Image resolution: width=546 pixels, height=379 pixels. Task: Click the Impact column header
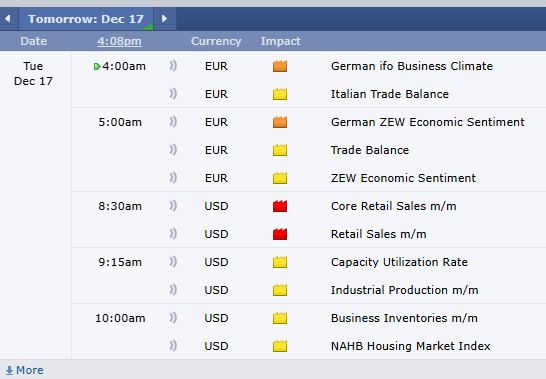281,41
